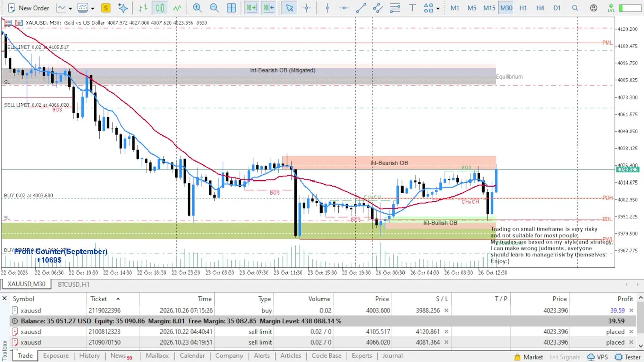Zoom out of the chart
Viewport: 644px width, 362px height.
(x=214, y=8)
